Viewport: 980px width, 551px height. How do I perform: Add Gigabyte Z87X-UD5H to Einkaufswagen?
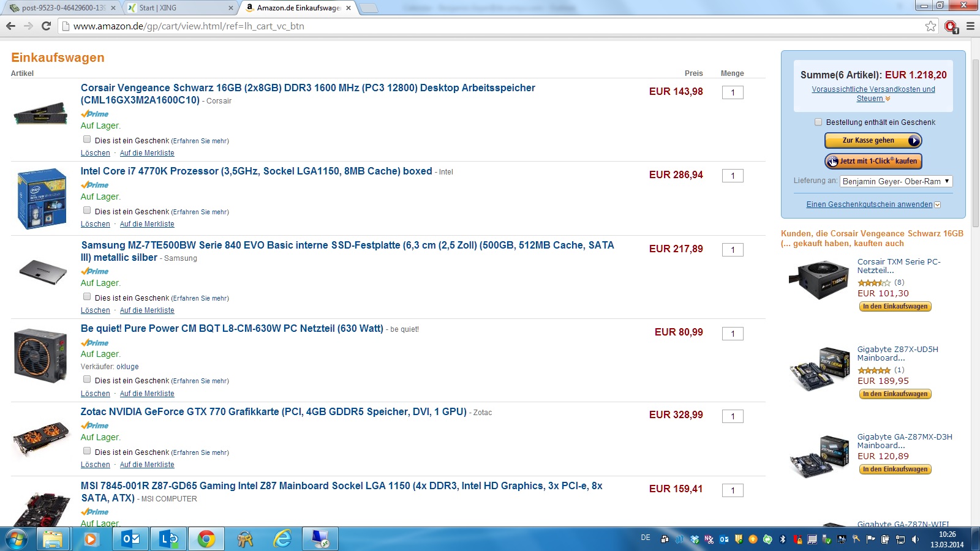895,394
